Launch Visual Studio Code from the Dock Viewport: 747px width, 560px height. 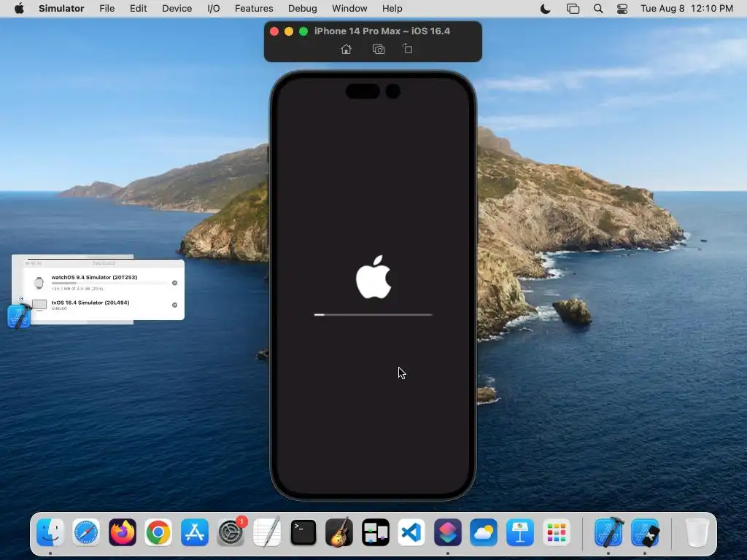pyautogui.click(x=411, y=532)
